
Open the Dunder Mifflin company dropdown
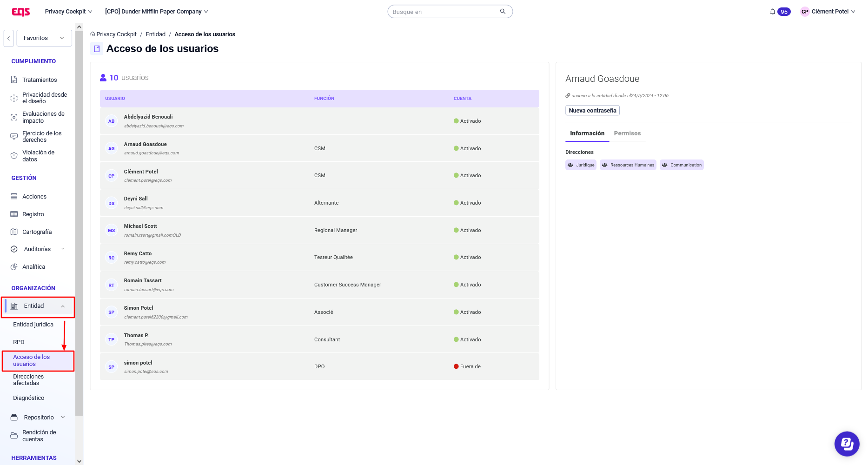click(156, 12)
